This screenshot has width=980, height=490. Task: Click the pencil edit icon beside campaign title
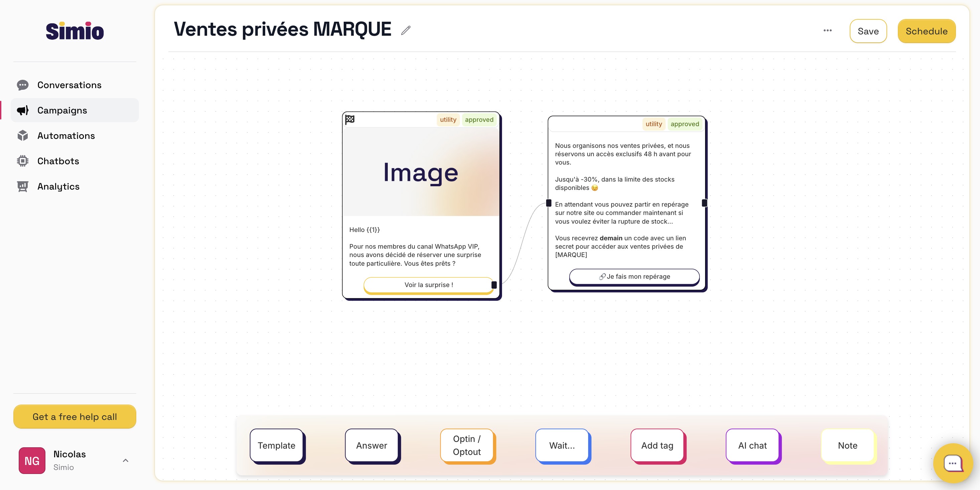pos(405,30)
